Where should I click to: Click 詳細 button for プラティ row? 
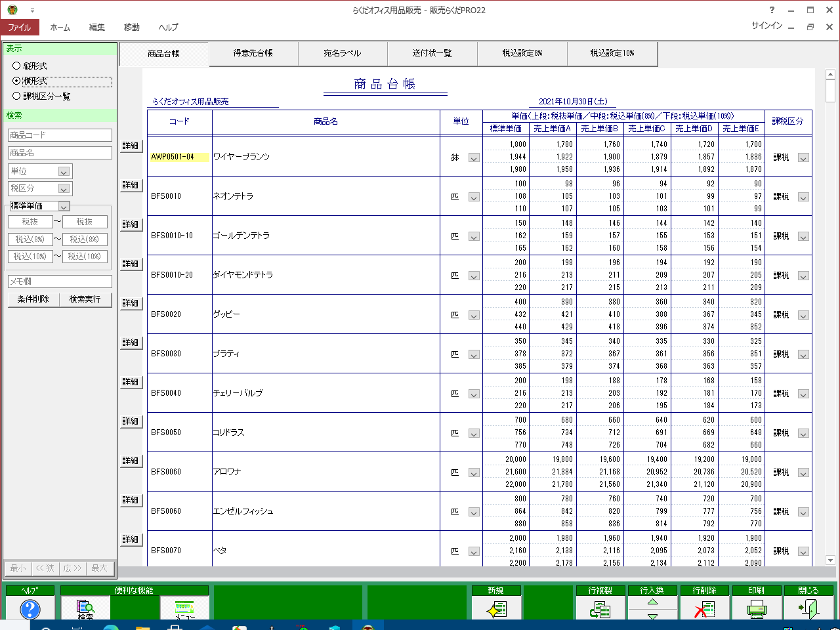[x=131, y=343]
